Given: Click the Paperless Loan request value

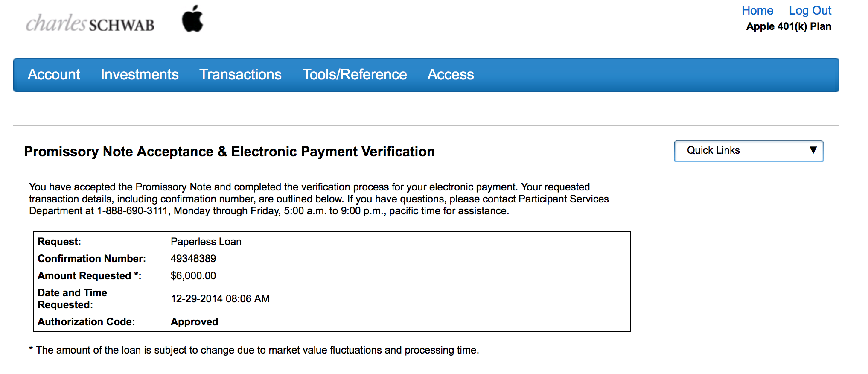Looking at the screenshot, I should pyautogui.click(x=206, y=242).
